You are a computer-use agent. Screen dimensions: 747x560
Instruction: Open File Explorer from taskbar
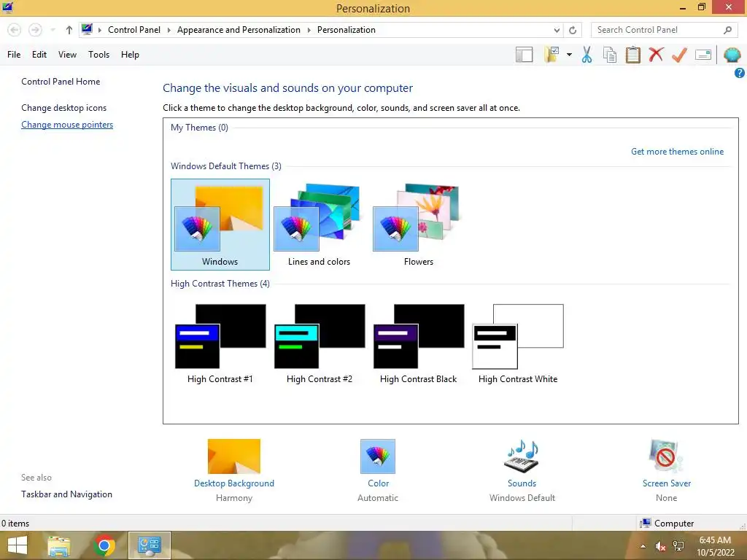pyautogui.click(x=59, y=545)
